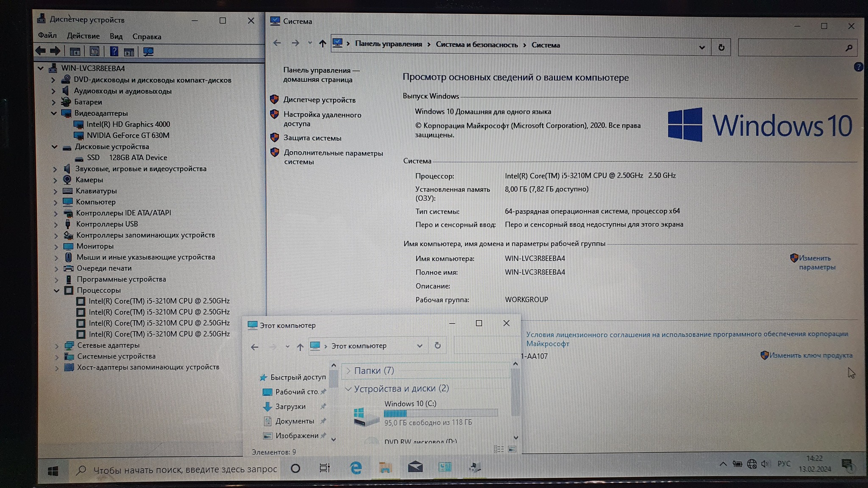The width and height of the screenshot is (868, 488).
Task: Open the Действие menu
Action: (x=83, y=36)
